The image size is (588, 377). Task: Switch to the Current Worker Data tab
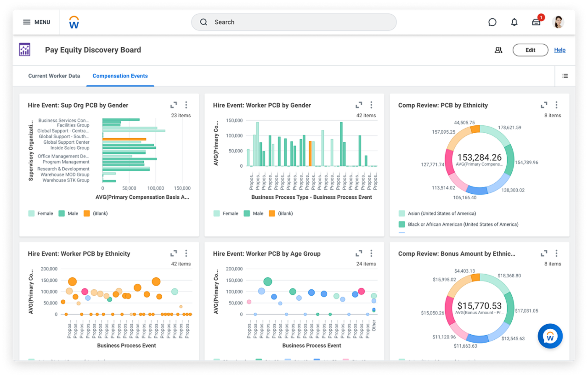[x=54, y=76]
